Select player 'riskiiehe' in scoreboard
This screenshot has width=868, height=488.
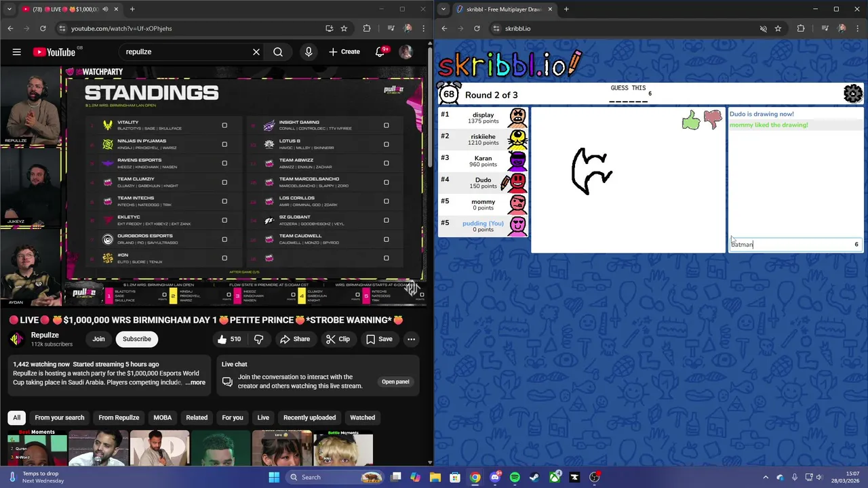pos(484,139)
